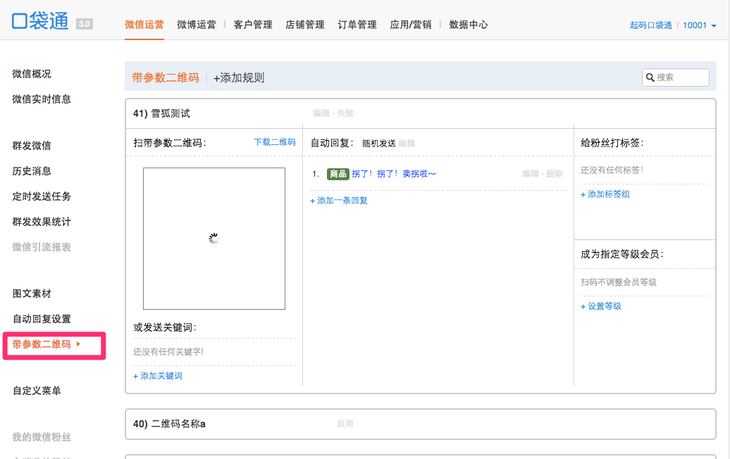Click the 起码口袋通 account link
The width and height of the screenshot is (730, 459).
[x=650, y=25]
